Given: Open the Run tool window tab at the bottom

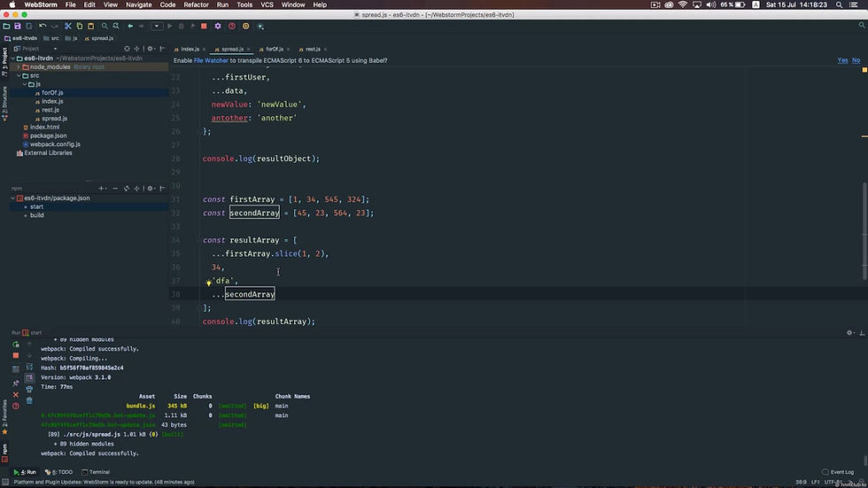Looking at the screenshot, I should [x=25, y=472].
